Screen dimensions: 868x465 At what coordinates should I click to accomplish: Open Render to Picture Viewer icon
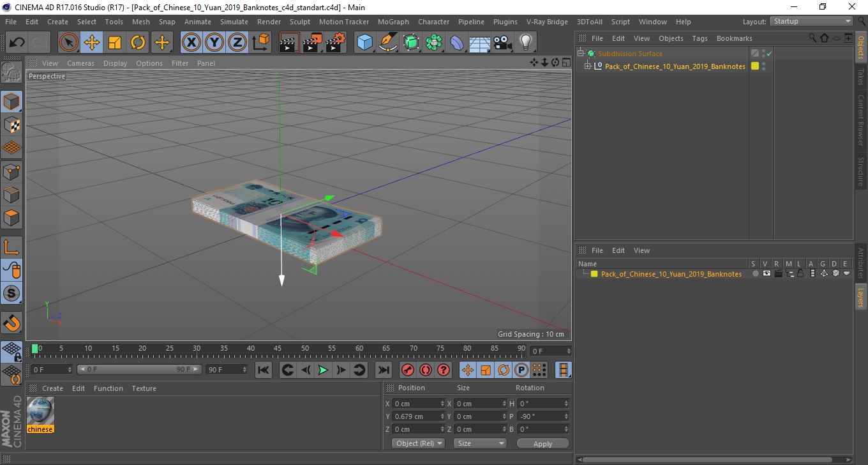[312, 43]
